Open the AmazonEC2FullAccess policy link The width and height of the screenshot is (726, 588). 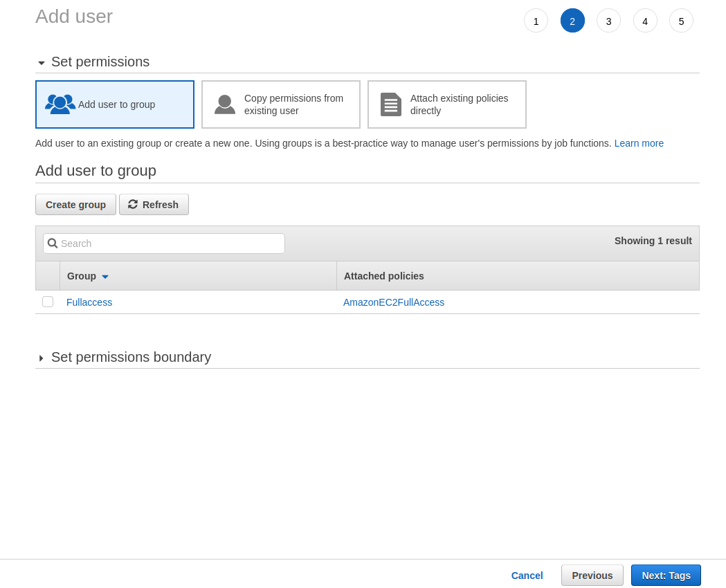[x=394, y=302]
